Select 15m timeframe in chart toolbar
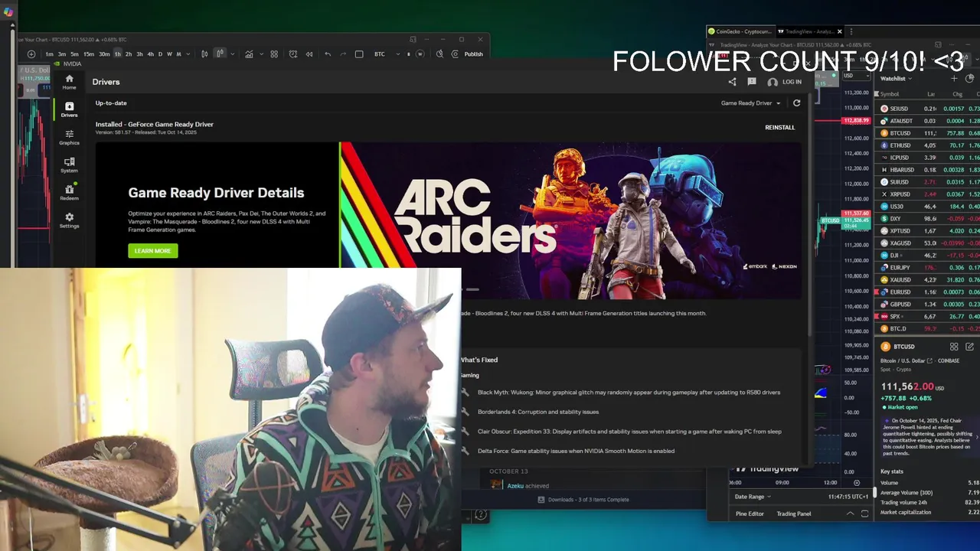Screen dimensions: 980x551 tap(89, 54)
